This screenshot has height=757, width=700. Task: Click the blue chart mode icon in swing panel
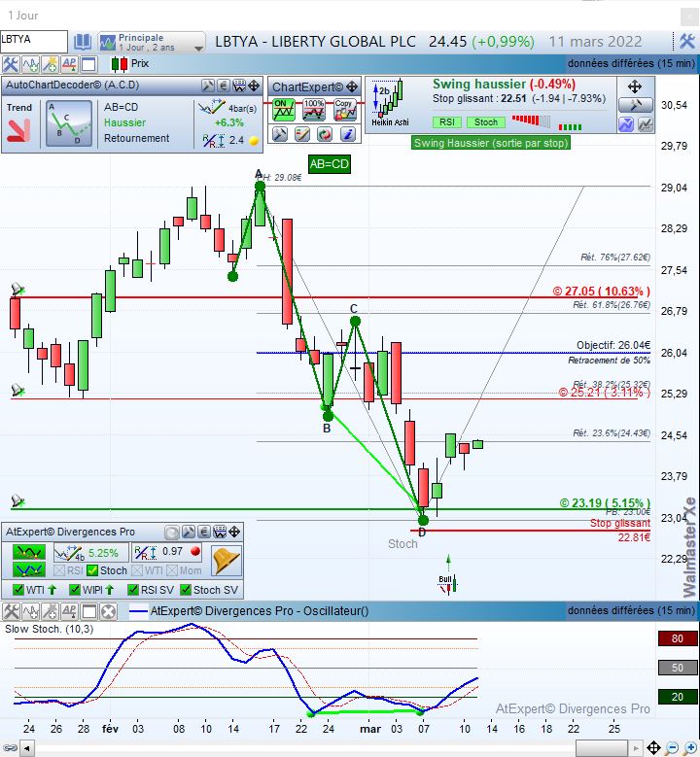tap(626, 124)
